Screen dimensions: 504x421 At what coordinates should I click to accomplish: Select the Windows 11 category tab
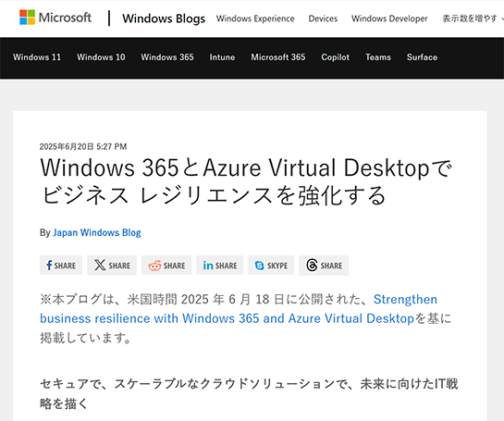[x=37, y=57]
